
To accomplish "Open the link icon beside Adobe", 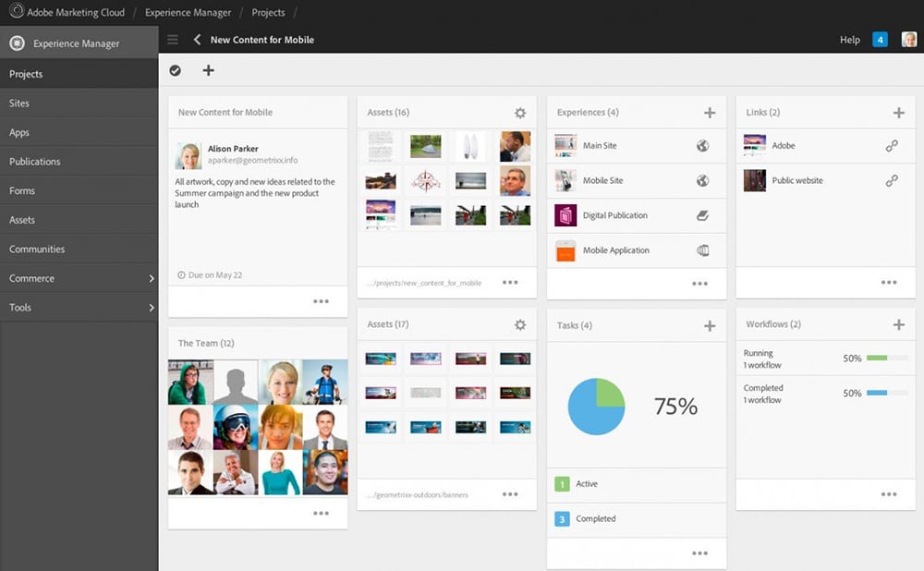I will pos(893,145).
